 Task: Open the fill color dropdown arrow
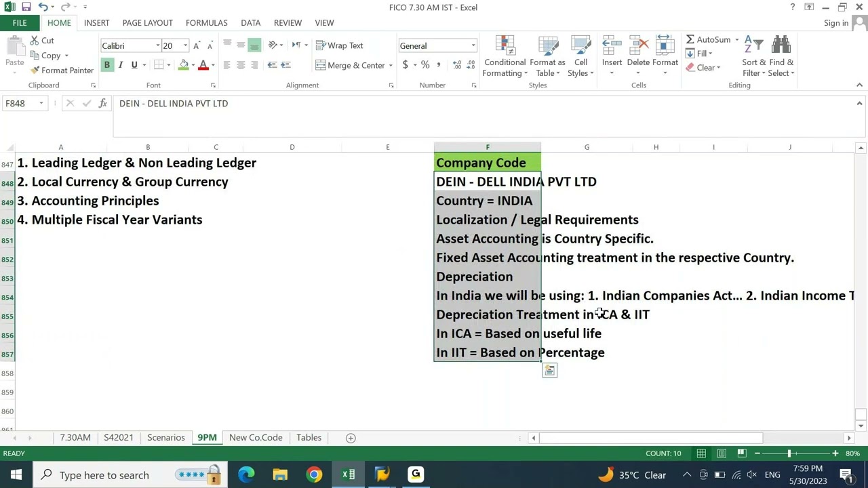click(x=193, y=65)
